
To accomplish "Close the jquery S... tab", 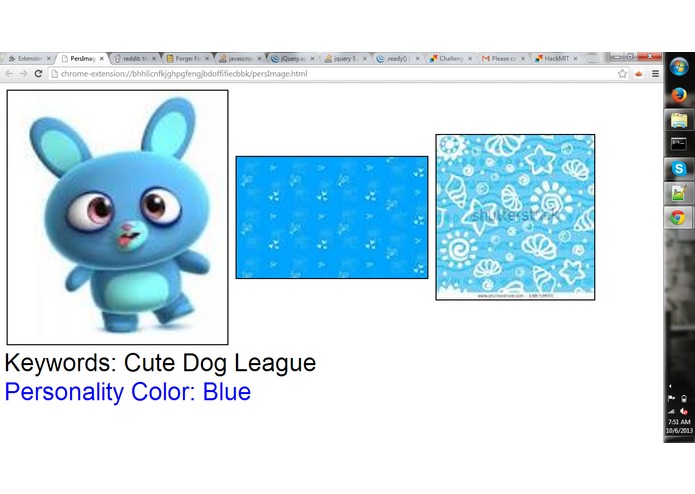I will [x=365, y=58].
